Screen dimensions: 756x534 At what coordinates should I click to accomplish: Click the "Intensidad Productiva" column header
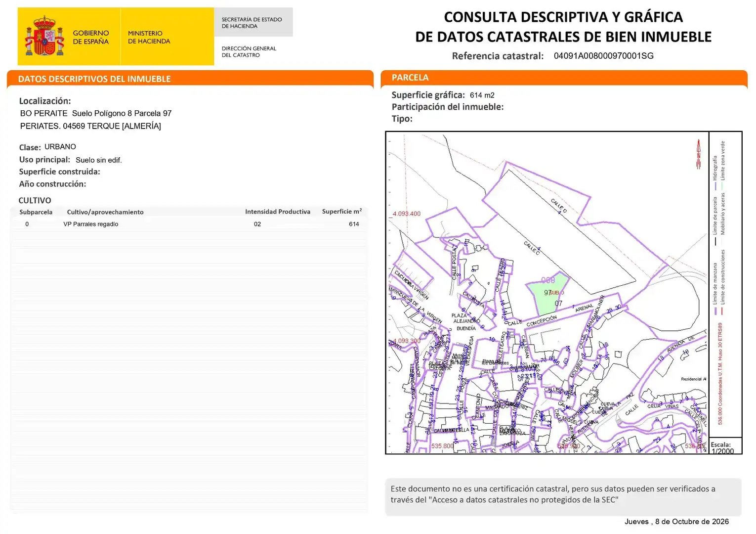point(278,212)
